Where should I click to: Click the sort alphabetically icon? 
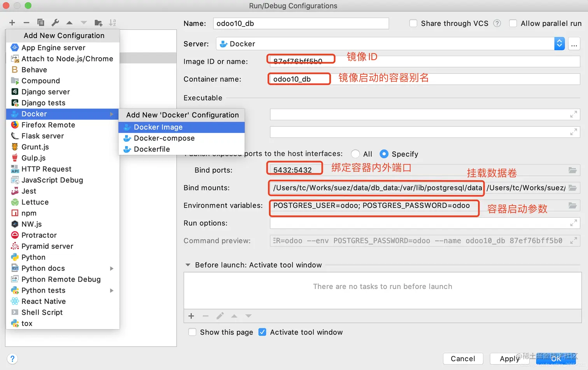coord(112,23)
